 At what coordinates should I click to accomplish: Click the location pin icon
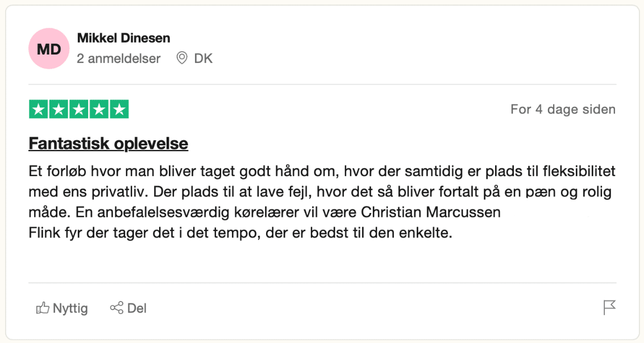182,58
